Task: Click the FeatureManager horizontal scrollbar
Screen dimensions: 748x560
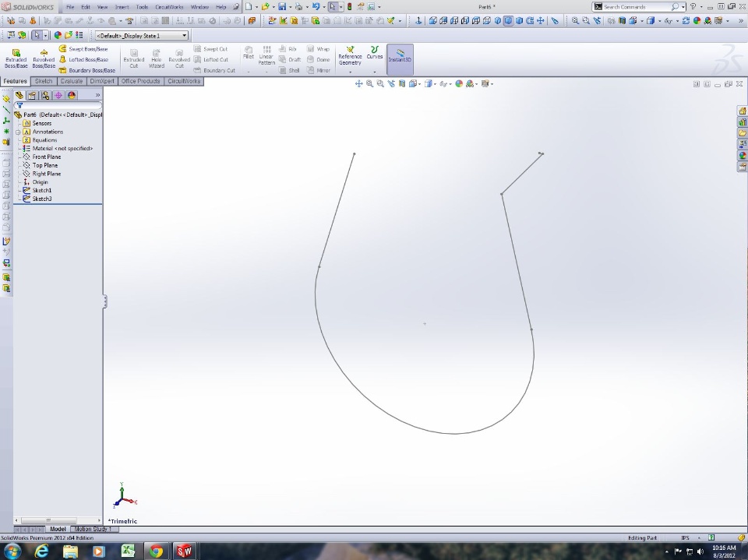Action: [58, 520]
